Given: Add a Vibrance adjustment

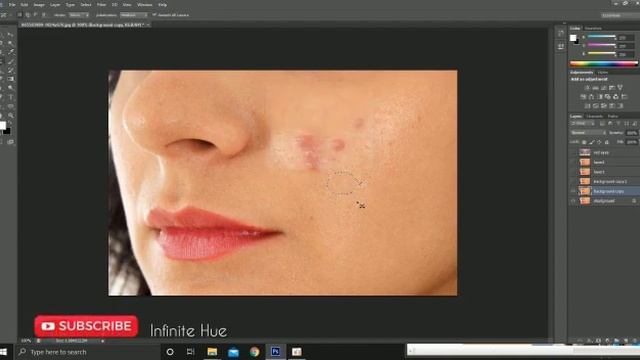Looking at the screenshot, I should point(620,87).
